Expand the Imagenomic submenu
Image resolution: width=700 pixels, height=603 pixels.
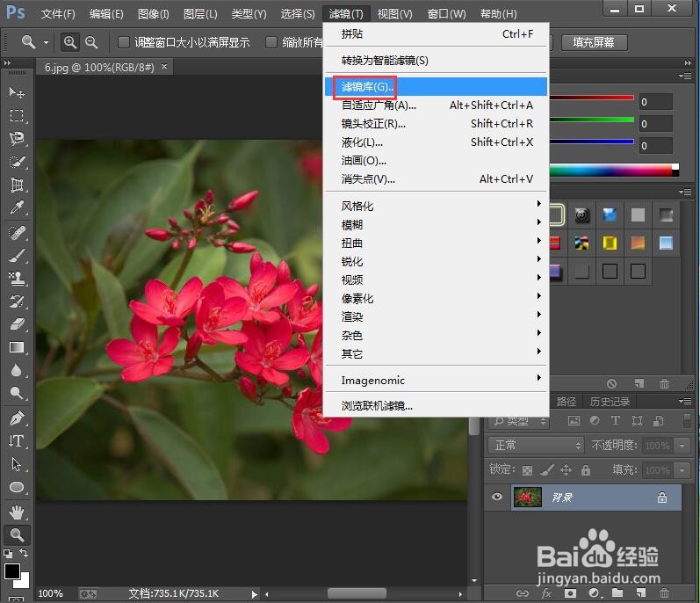pos(437,380)
